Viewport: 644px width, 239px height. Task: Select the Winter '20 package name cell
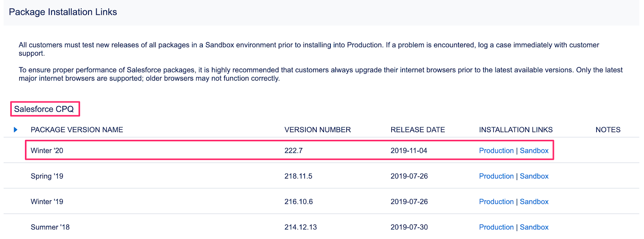coord(47,151)
